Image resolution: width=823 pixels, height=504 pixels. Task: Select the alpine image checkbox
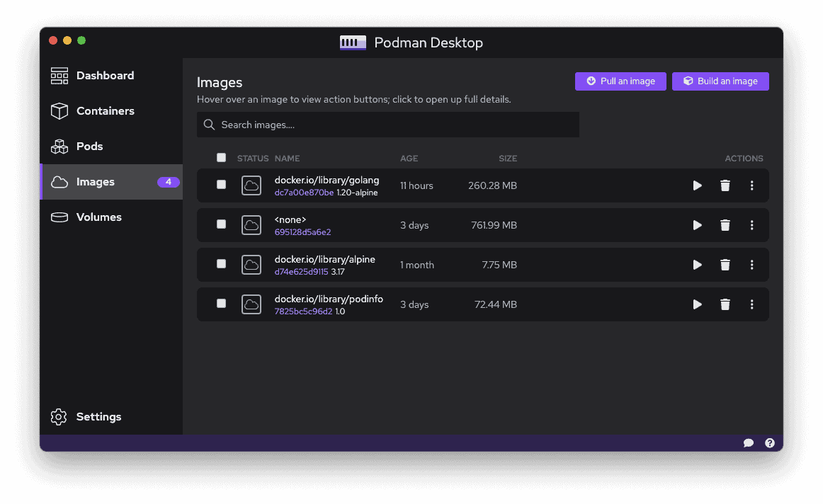coord(221,264)
